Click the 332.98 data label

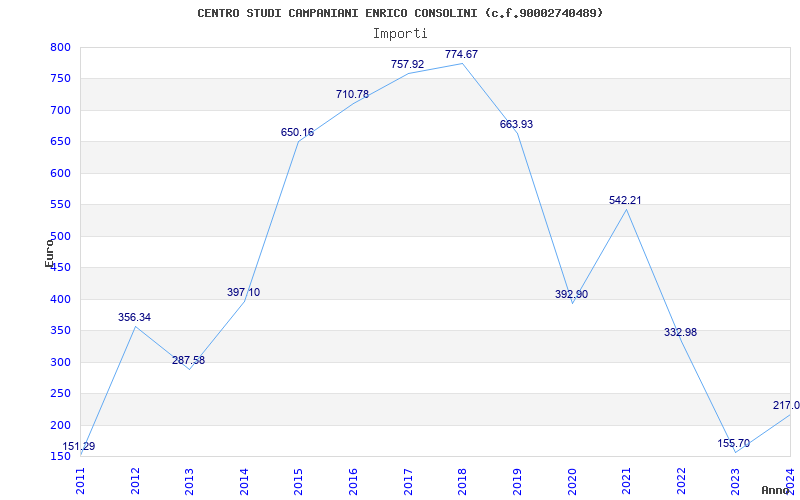[x=680, y=332]
